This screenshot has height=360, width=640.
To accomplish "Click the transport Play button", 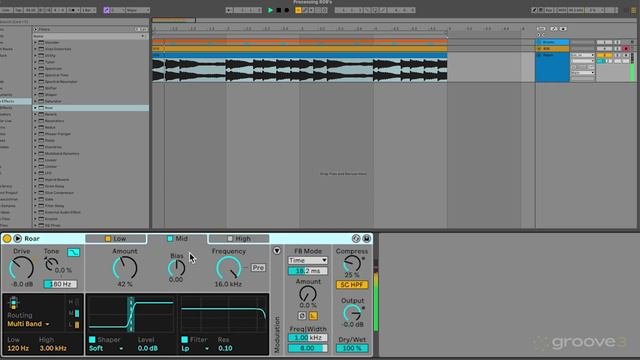I will pos(270,10).
